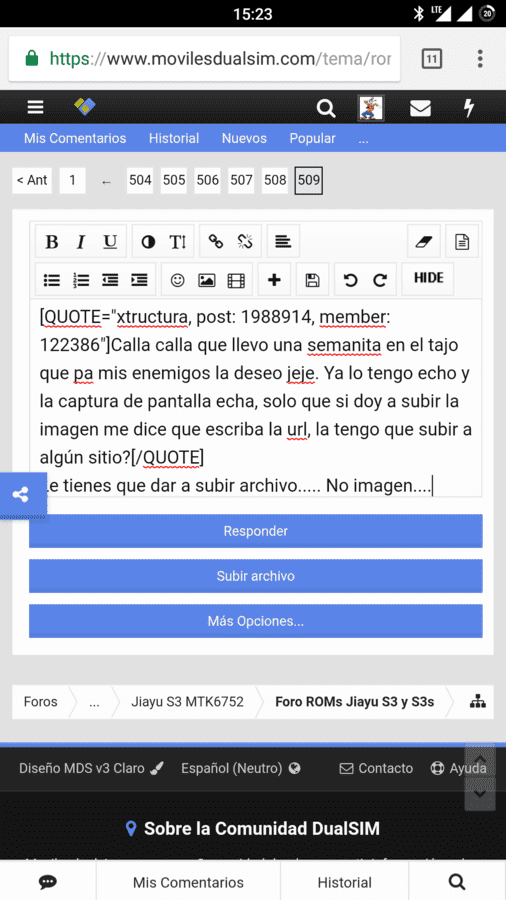The width and height of the screenshot is (506, 900).
Task: Open Foro ROMs Jiayu S3 y S3s breadcrumb
Action: point(355,701)
